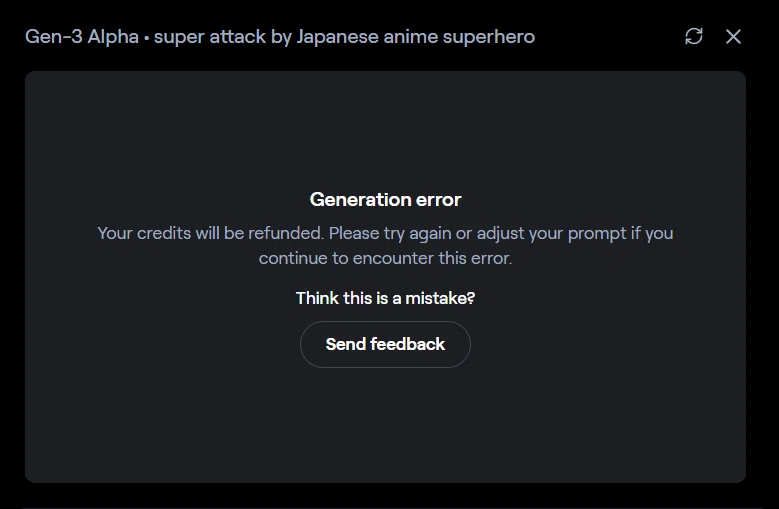The image size is (779, 509).
Task: Click the word 'prompt' in the error message
Action: click(x=597, y=234)
